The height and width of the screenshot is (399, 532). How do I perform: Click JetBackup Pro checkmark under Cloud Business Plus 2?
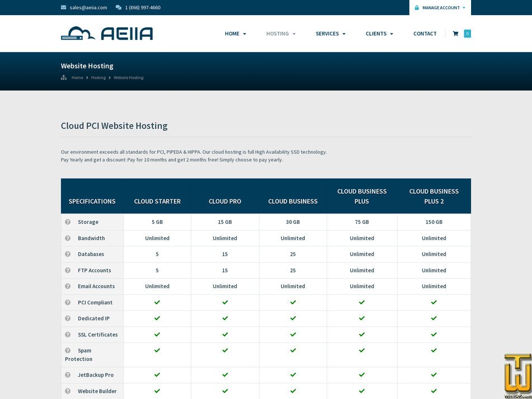click(434, 374)
